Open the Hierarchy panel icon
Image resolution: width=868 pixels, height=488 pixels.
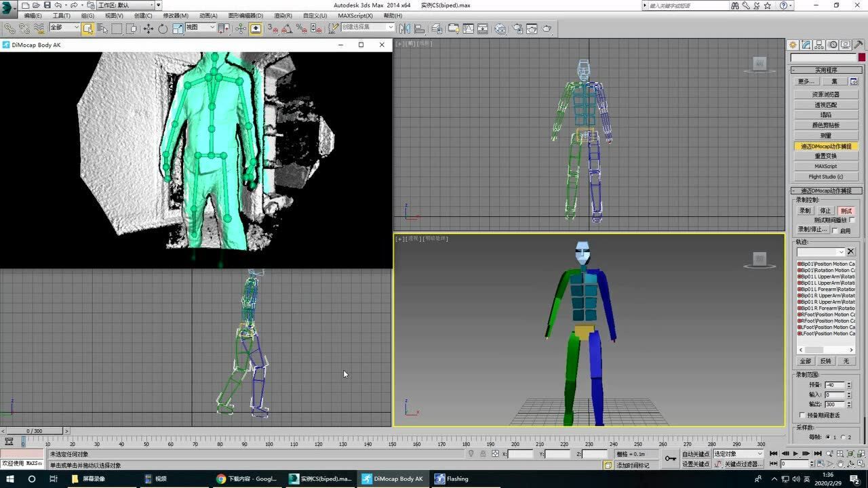[818, 45]
